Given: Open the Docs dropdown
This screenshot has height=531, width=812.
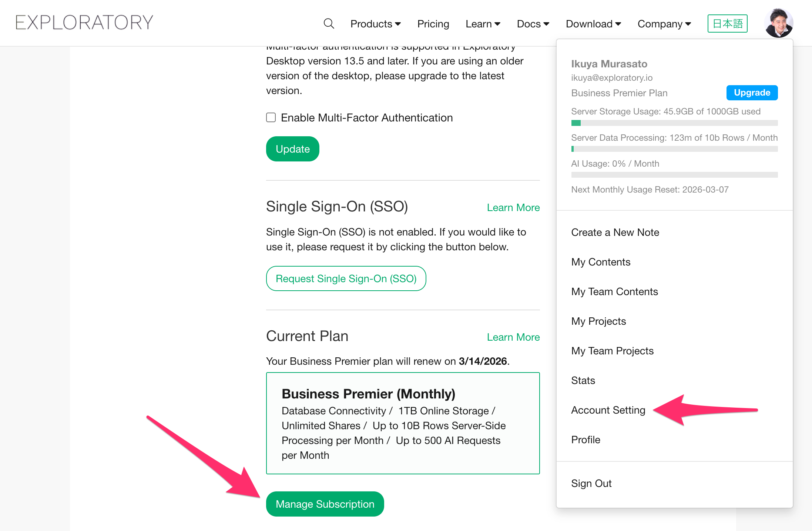Looking at the screenshot, I should (x=533, y=24).
